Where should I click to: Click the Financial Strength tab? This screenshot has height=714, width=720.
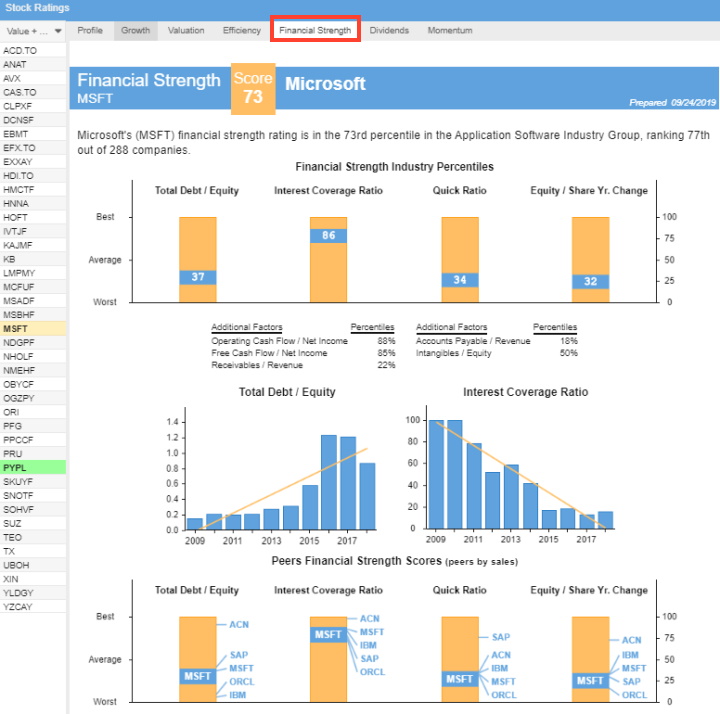315,31
